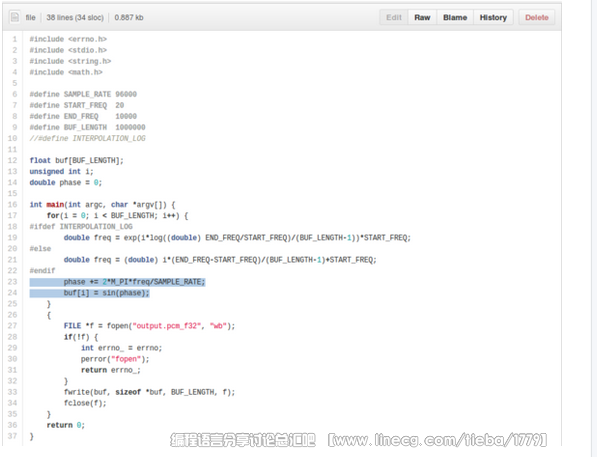Select line number 24
The image size is (597, 457).
point(13,293)
